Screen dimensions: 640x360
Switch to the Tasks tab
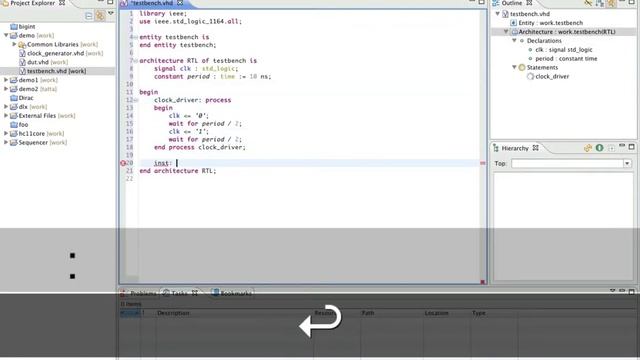pos(179,293)
